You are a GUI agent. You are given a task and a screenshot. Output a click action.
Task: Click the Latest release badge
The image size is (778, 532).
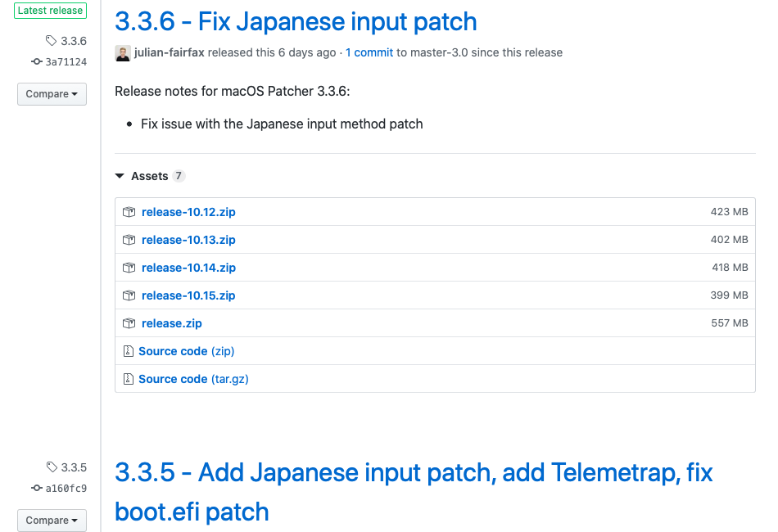click(x=50, y=11)
